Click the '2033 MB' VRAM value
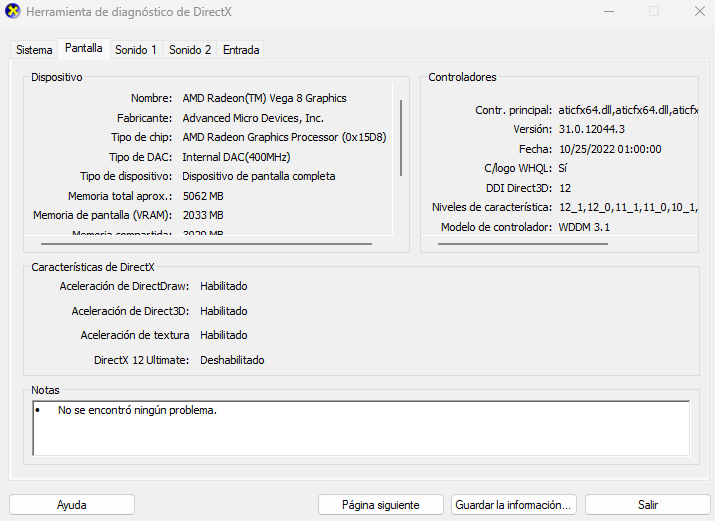Screen dimensions: 715x521 point(203,215)
